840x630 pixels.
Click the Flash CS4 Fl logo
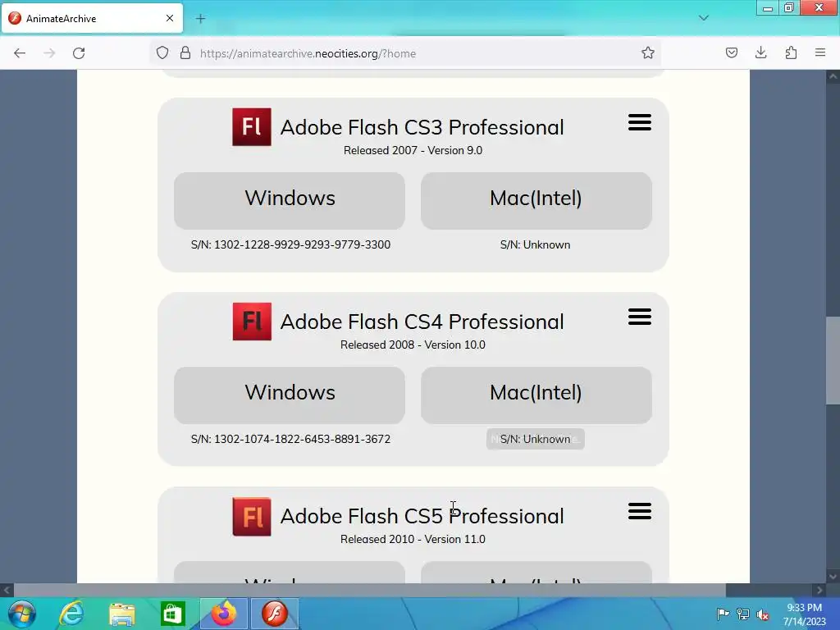click(252, 322)
